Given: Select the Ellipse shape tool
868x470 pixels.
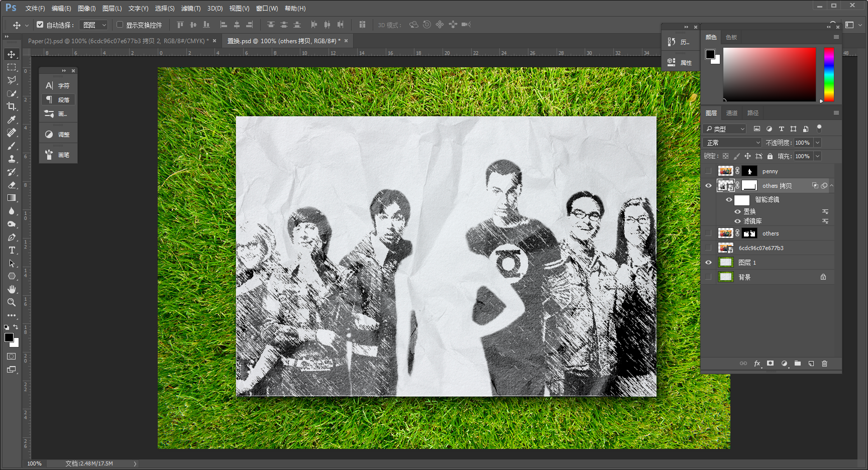Looking at the screenshot, I should pyautogui.click(x=12, y=276).
